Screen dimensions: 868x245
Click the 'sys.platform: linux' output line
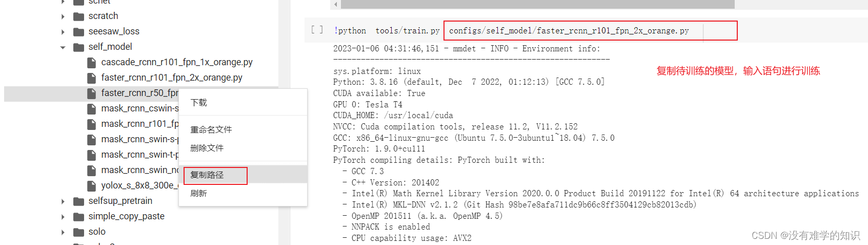pyautogui.click(x=377, y=71)
